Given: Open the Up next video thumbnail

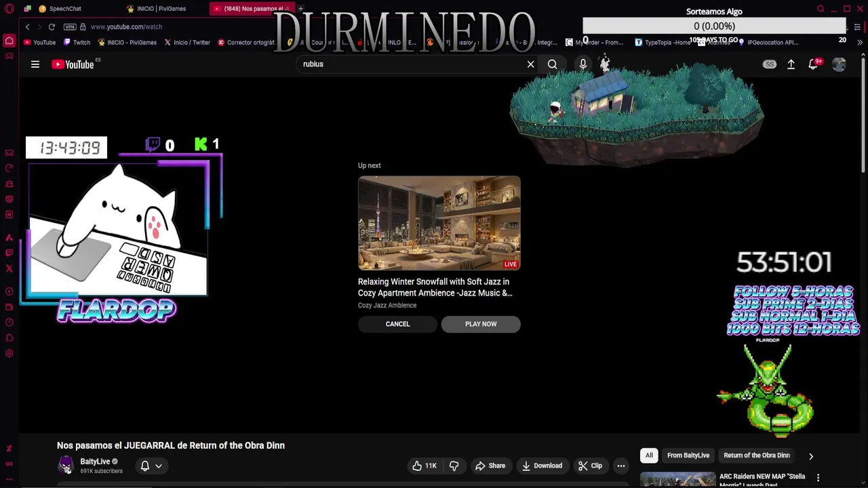Looking at the screenshot, I should (x=439, y=223).
